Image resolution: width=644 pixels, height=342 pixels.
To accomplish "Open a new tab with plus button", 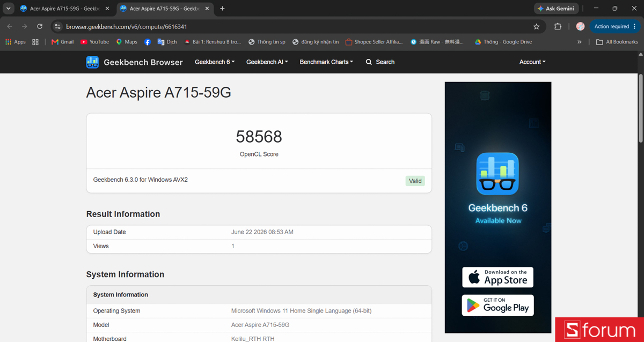I will pyautogui.click(x=222, y=9).
